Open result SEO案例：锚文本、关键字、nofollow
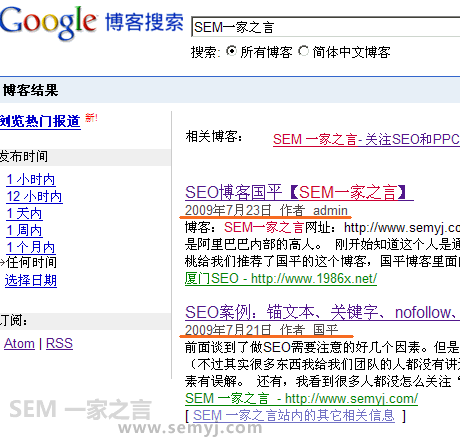Image resolution: width=460 pixels, height=439 pixels. pos(322,312)
